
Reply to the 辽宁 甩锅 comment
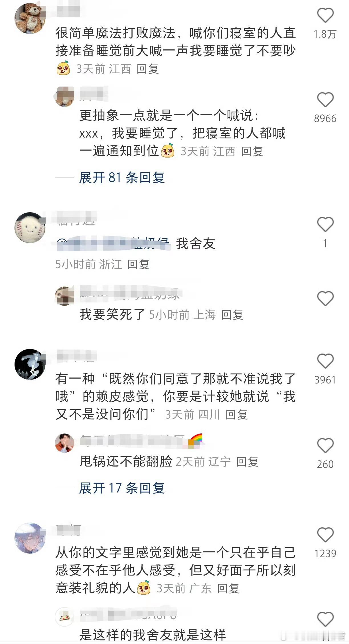(x=247, y=462)
